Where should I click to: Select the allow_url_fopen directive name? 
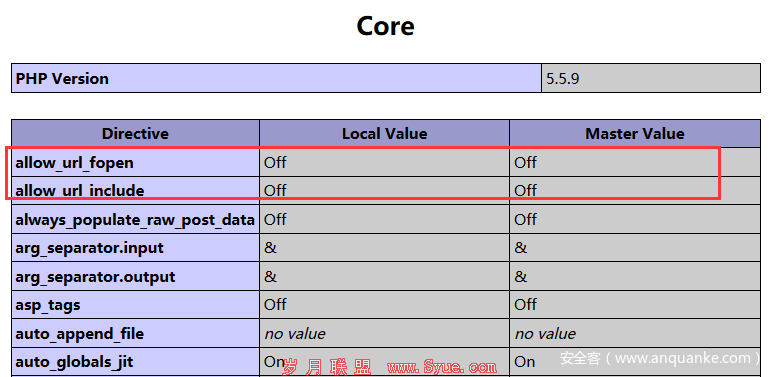[x=74, y=163]
